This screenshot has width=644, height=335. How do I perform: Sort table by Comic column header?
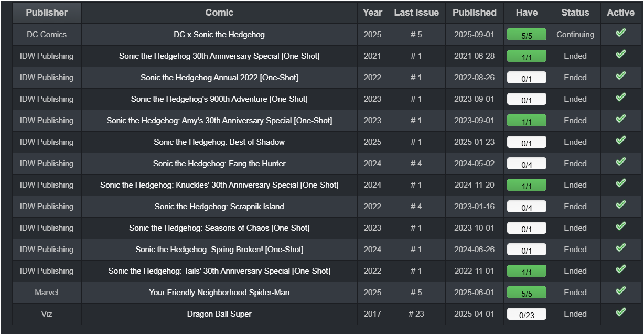[x=219, y=13]
